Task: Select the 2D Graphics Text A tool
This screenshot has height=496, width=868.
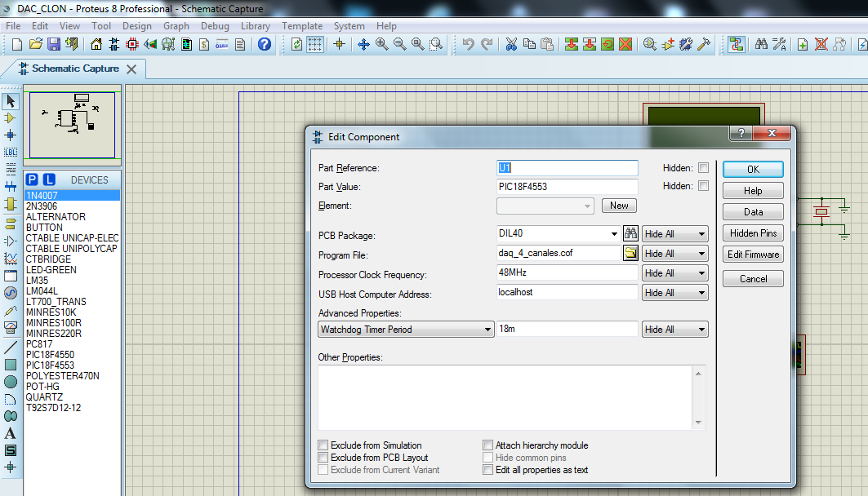Action: [11, 433]
